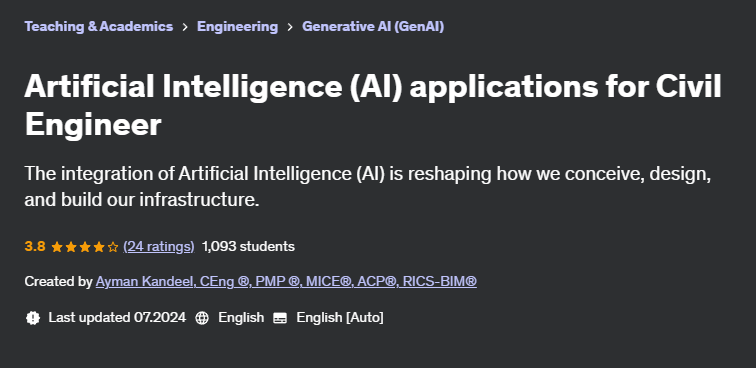756x368 pixels.
Task: Click the second rating star
Action: coord(71,247)
